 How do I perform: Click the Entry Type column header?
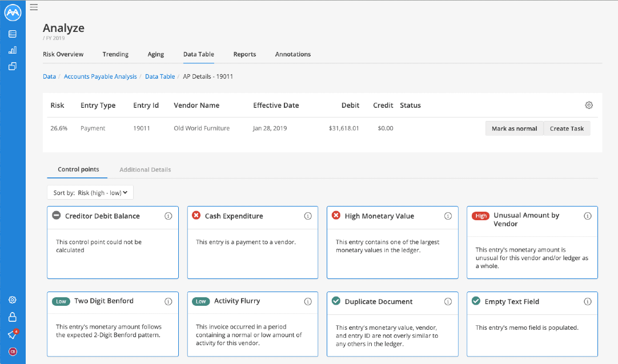pyautogui.click(x=98, y=106)
